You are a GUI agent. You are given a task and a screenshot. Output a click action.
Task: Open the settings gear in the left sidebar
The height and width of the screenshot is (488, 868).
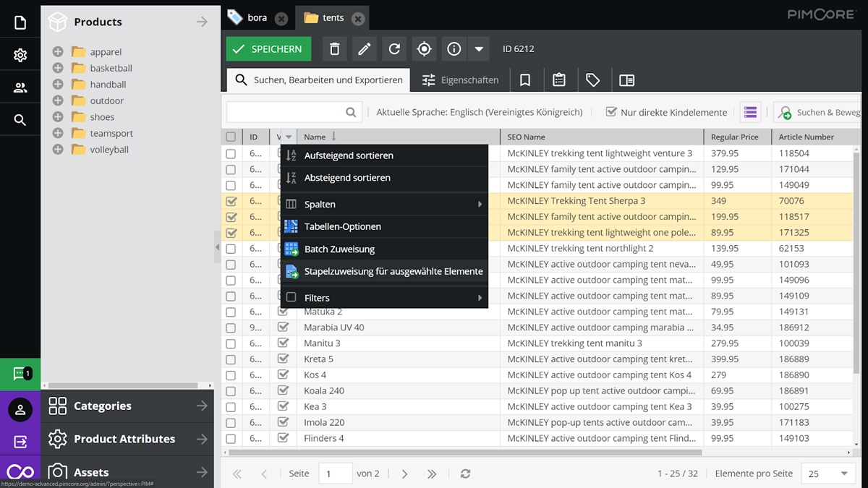[20, 55]
